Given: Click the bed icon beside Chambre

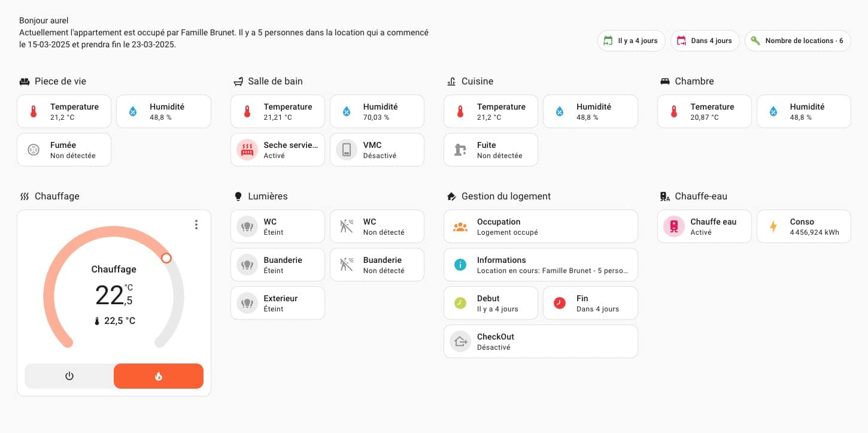Looking at the screenshot, I should 664,81.
